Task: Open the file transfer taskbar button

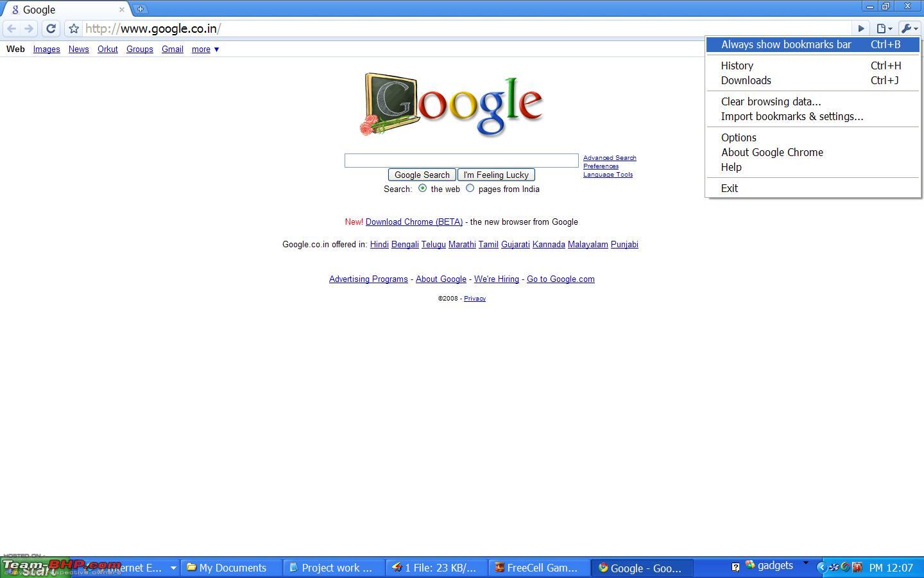Action: tap(436, 568)
